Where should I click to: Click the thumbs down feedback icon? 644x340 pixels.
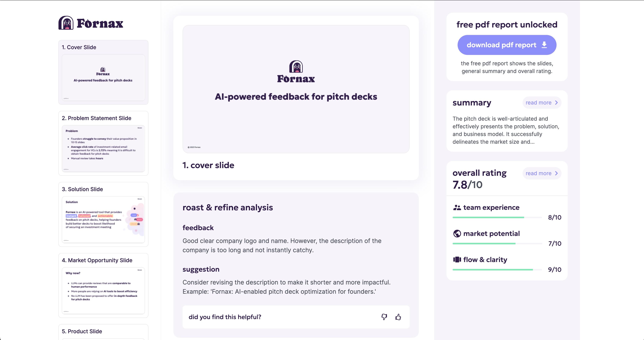(x=384, y=317)
